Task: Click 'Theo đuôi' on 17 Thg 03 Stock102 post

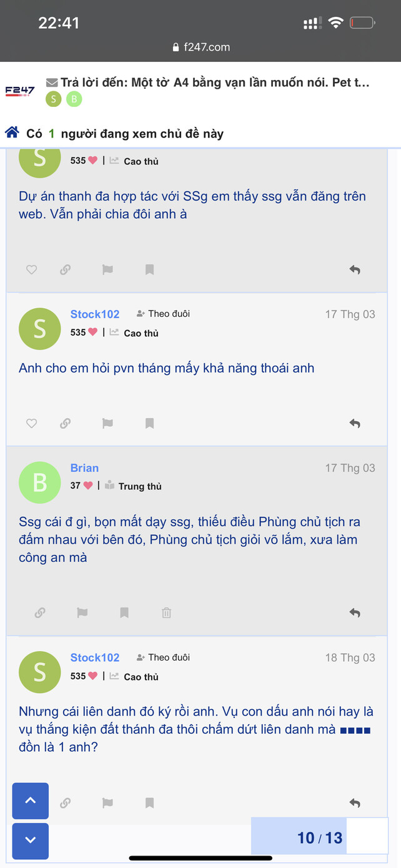Action: 163,314
